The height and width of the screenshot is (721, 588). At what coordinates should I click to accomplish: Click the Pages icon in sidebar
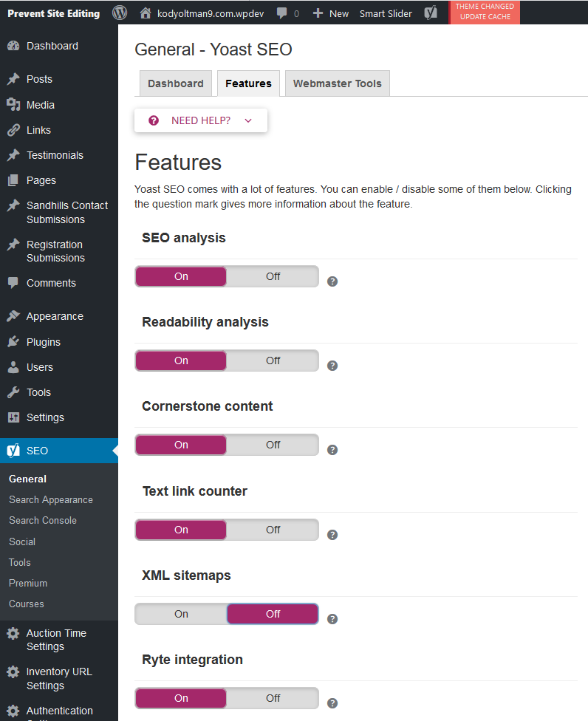(x=13, y=180)
